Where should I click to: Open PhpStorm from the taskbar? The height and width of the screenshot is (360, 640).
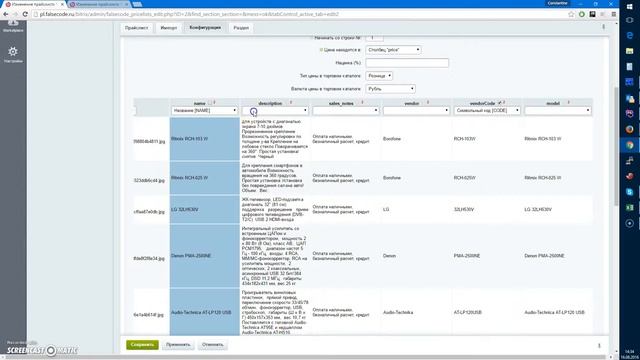pos(629,113)
